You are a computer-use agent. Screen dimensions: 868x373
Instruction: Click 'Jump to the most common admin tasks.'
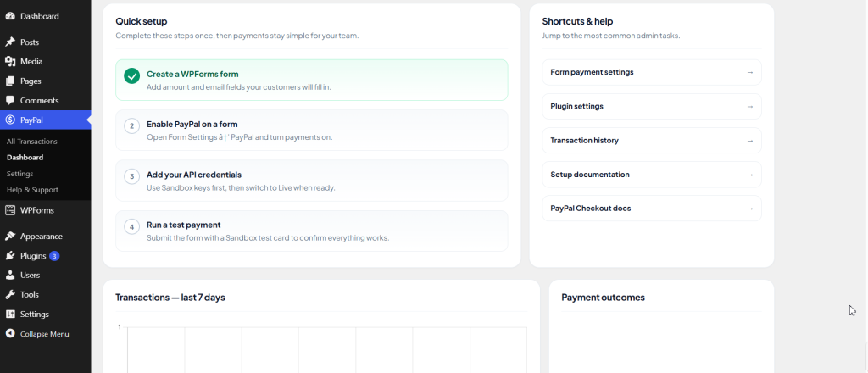[x=611, y=36]
